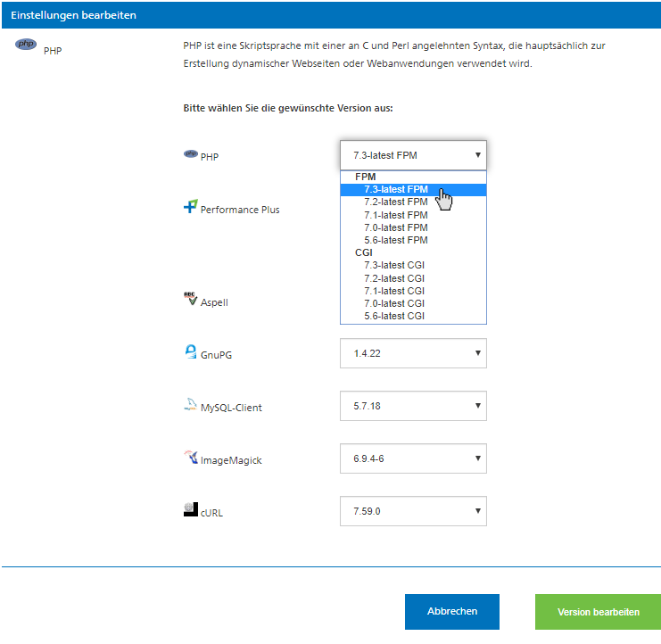Viewport: 661px width, 644px height.
Task: Open the ImageMagick version dropdown
Action: coord(413,459)
